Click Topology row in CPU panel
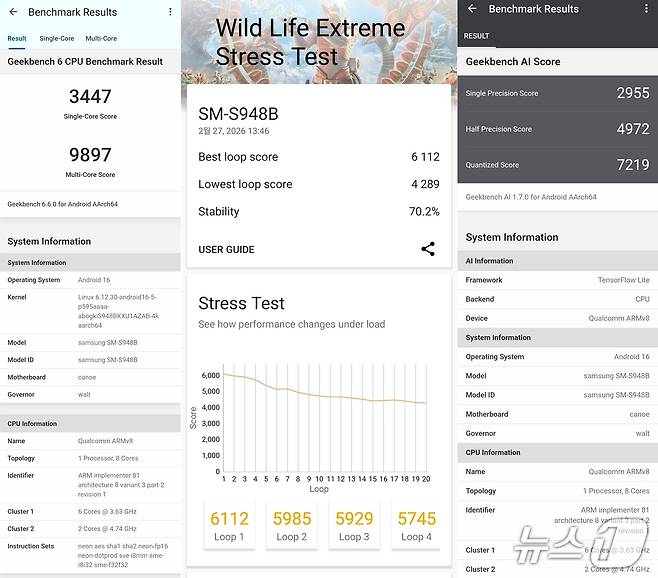Image resolution: width=658 pixels, height=578 pixels. [90, 458]
